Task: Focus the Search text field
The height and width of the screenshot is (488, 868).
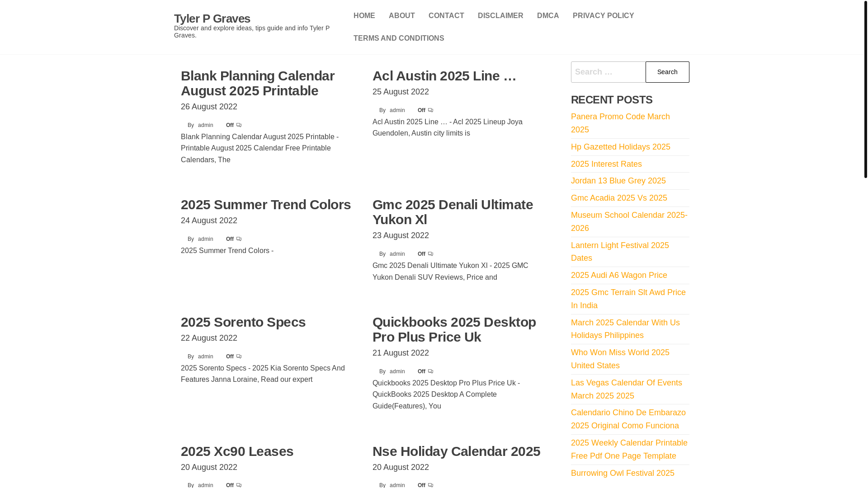Action: pos(608,72)
